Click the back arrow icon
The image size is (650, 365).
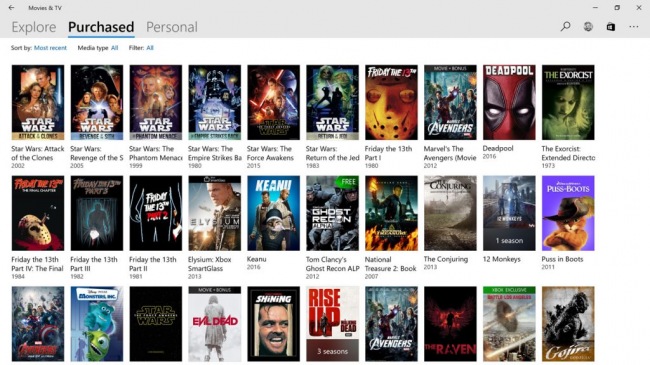pos(11,7)
